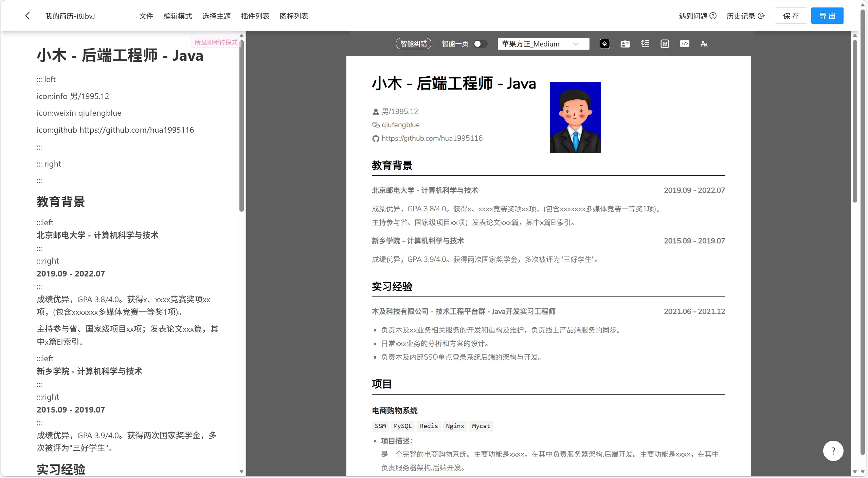Screen dimensions: 868x478
Task: Click the MySQL skill tag in project section
Action: [x=402, y=426]
